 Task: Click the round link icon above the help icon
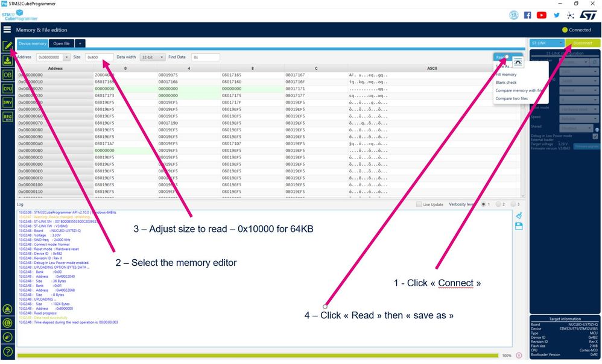(7, 337)
